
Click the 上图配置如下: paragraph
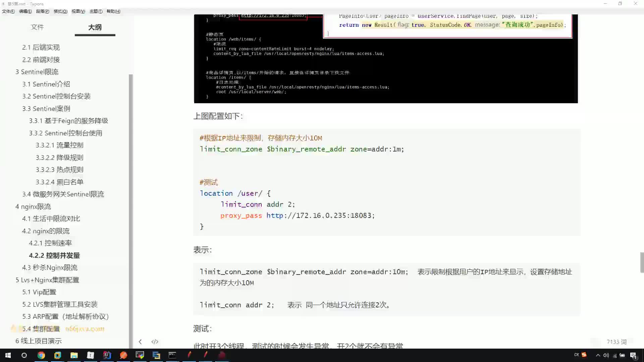coord(218,116)
